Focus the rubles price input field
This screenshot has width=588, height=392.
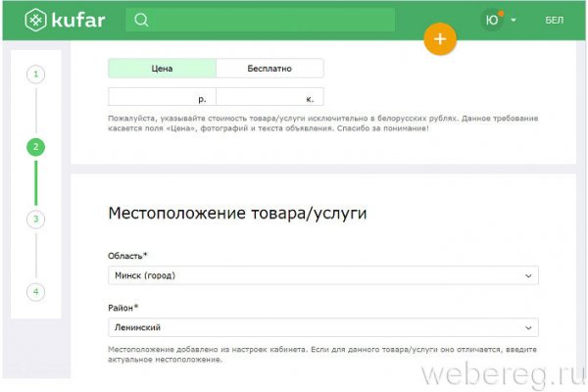[157, 98]
